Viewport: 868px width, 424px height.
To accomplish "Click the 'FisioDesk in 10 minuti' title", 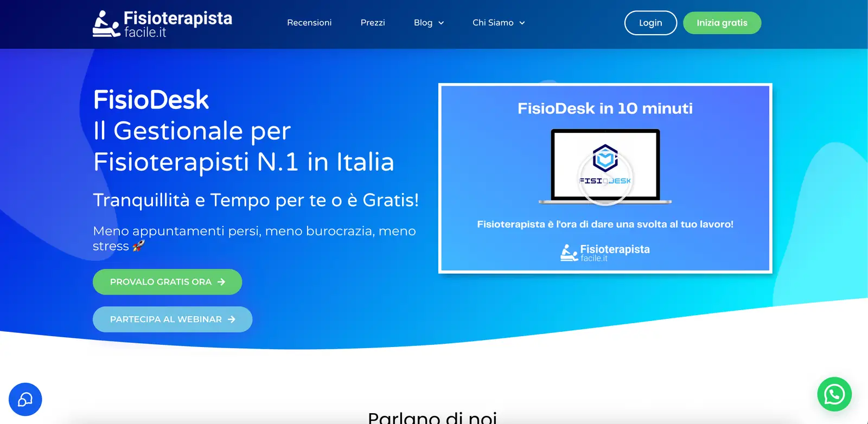I will pyautogui.click(x=605, y=108).
